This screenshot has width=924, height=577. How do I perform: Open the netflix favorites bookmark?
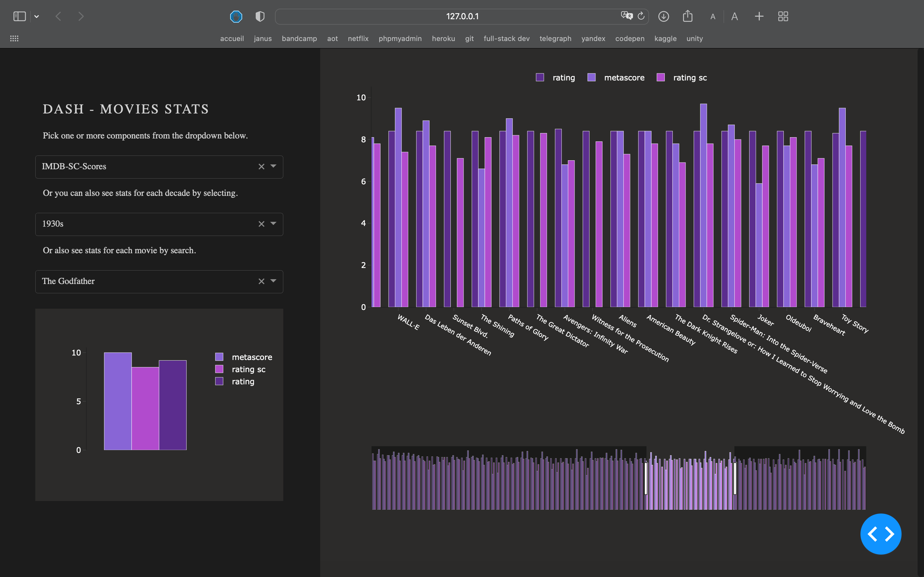(x=358, y=38)
